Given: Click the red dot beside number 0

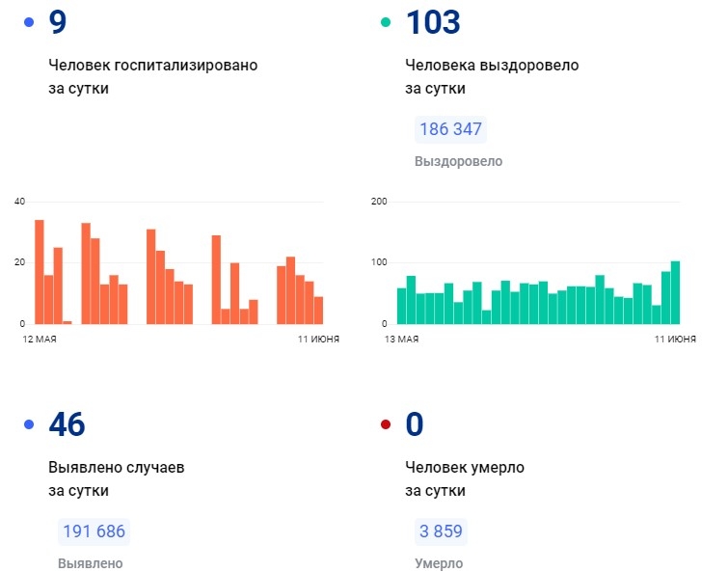Looking at the screenshot, I should (387, 424).
